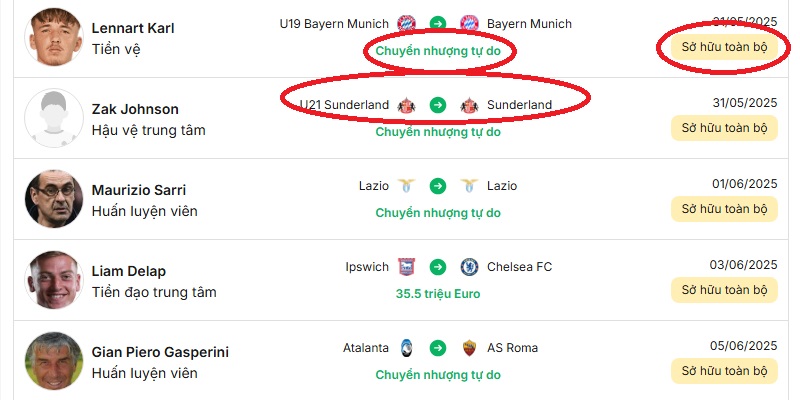
Task: Click the Chelsea FC club crest
Action: [469, 267]
